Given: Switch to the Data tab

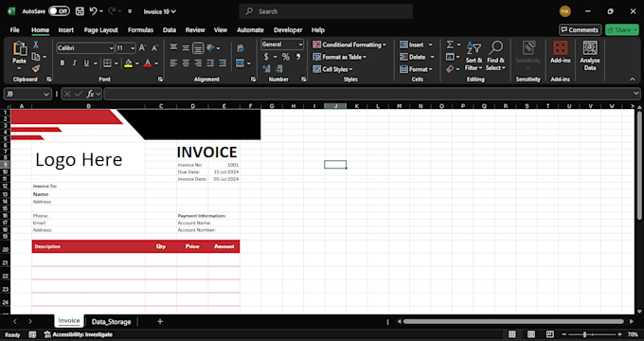Looking at the screenshot, I should click(x=170, y=30).
